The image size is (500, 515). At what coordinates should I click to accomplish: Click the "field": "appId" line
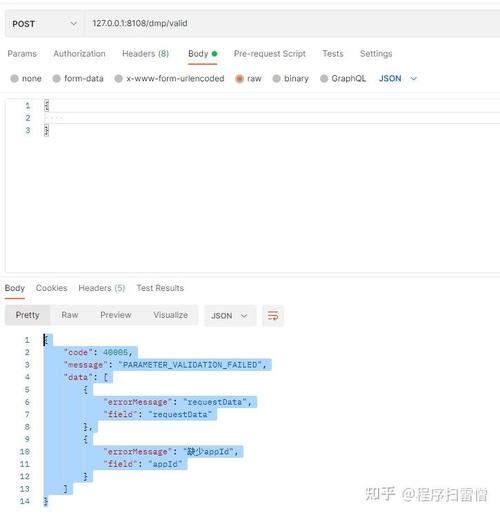(x=143, y=464)
